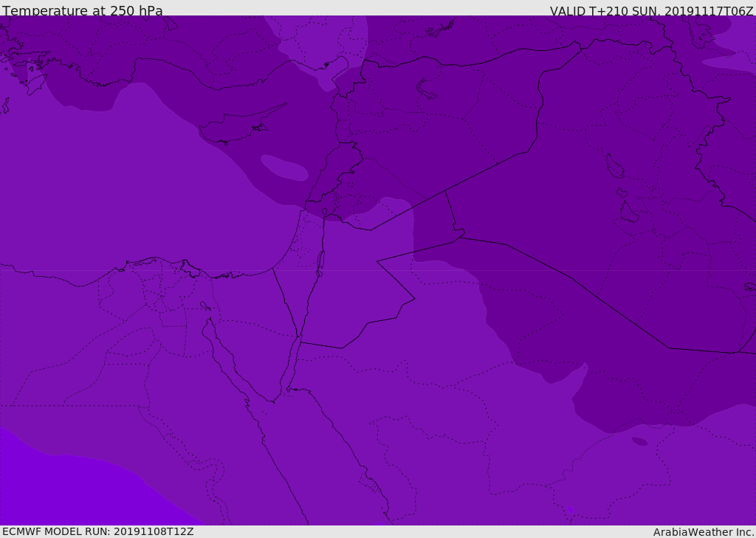The image size is (756, 538).
Task: Click the ECMWF MODEL RUN label
Action: pos(97,531)
